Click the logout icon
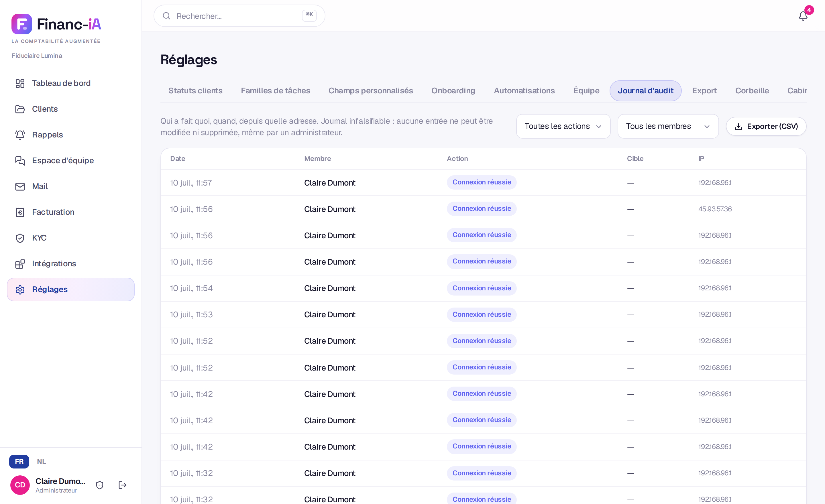 pos(123,485)
